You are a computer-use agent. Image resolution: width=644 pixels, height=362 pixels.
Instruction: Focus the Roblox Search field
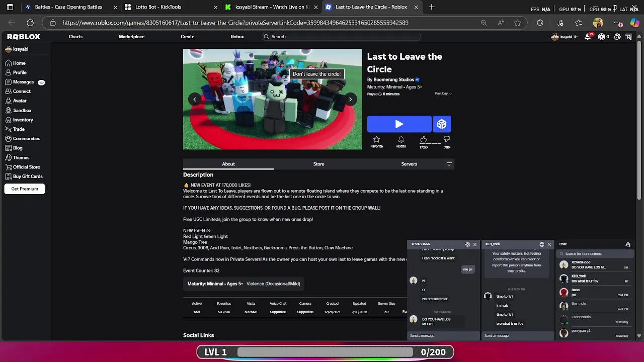(341, 37)
